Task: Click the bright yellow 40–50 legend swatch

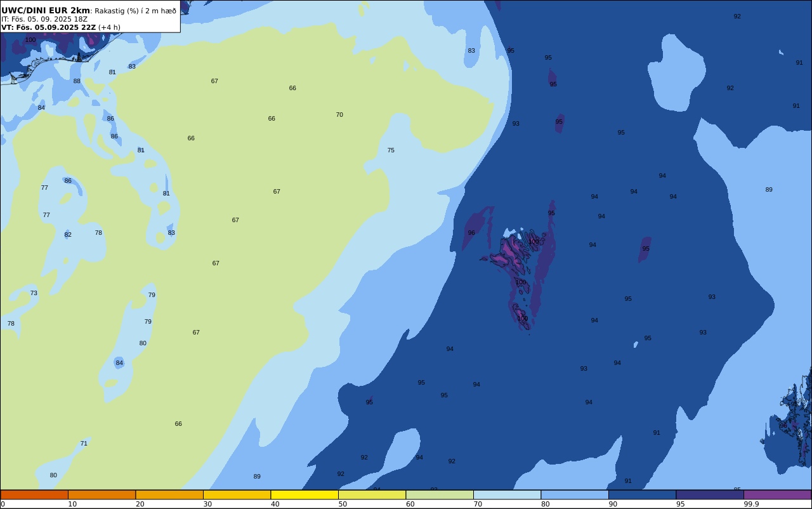Action: pos(304,494)
